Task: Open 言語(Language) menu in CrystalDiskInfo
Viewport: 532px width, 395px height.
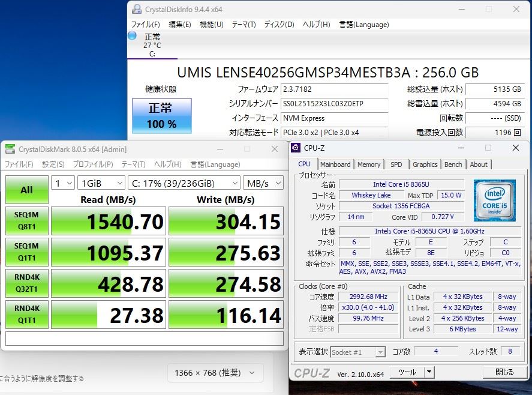Action: [364, 25]
